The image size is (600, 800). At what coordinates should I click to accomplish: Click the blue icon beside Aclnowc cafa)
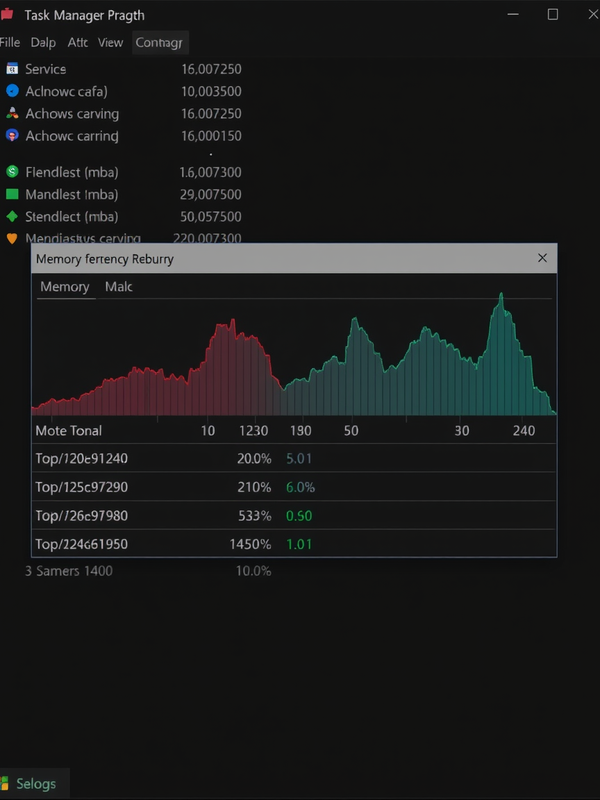coord(12,91)
